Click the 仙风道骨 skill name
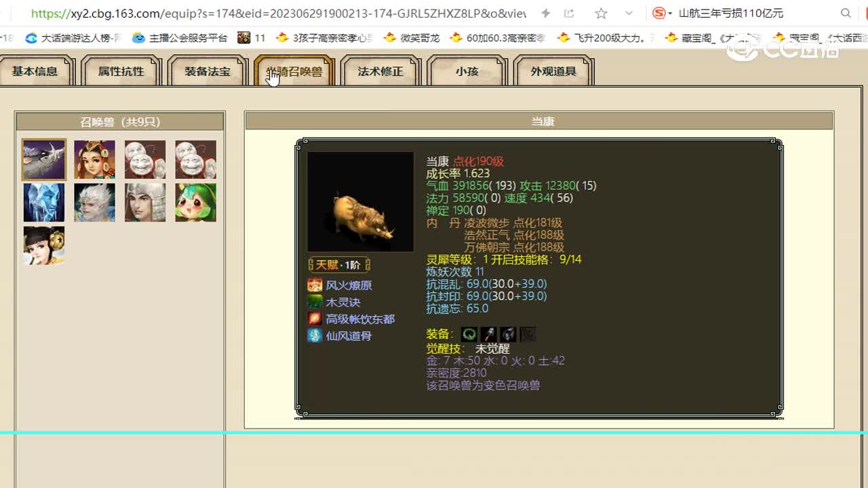This screenshot has height=488, width=868. point(349,335)
